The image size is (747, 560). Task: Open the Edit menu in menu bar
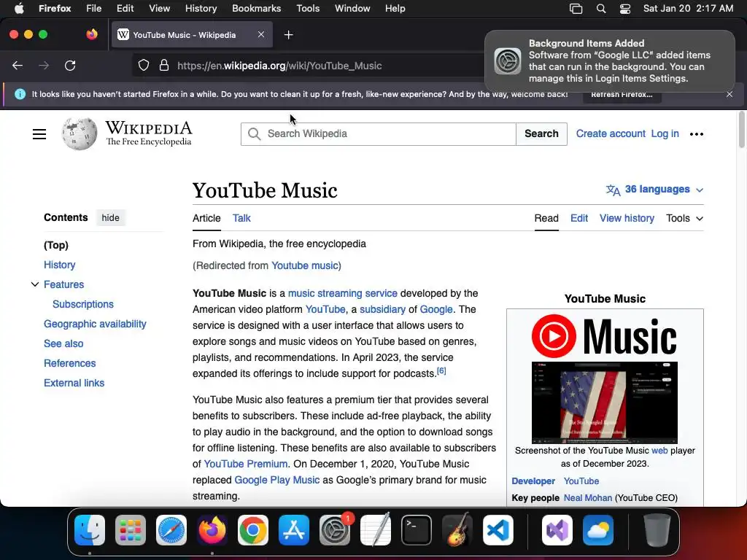point(125,9)
